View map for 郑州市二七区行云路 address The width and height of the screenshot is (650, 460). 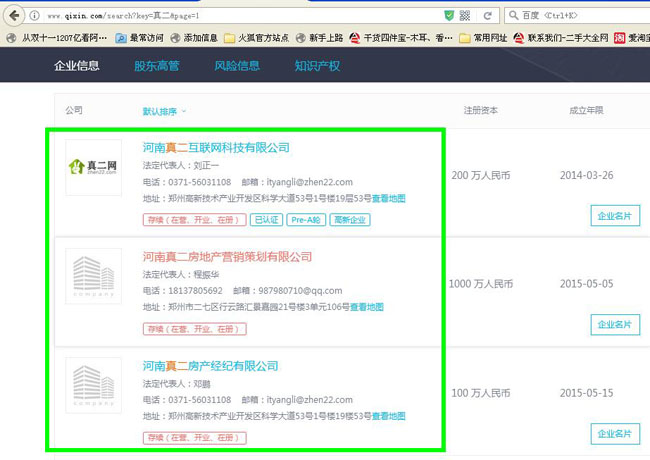point(367,307)
